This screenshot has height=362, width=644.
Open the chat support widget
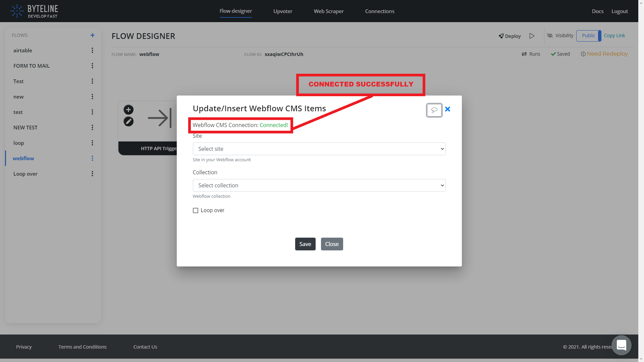click(621, 345)
